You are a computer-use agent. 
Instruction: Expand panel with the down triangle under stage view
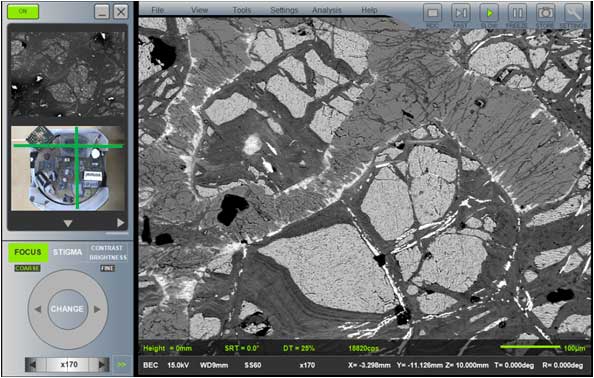(x=68, y=223)
